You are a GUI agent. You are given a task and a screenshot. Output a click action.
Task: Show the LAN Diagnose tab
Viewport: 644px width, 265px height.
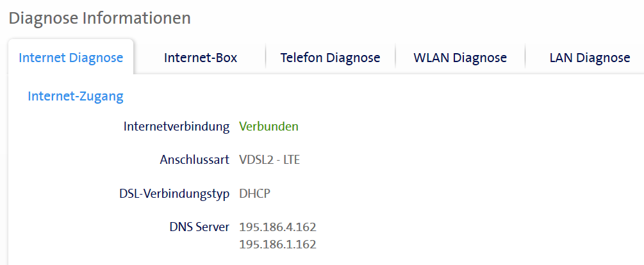(x=590, y=58)
